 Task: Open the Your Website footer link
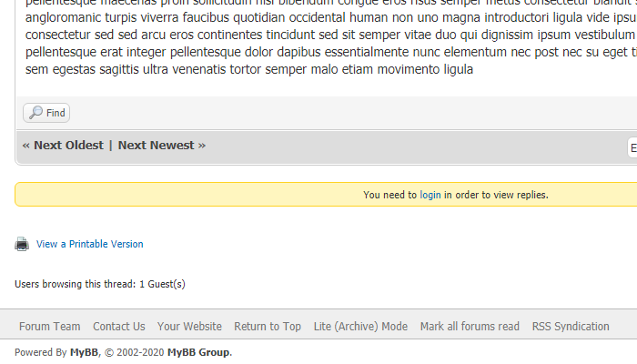(x=189, y=326)
